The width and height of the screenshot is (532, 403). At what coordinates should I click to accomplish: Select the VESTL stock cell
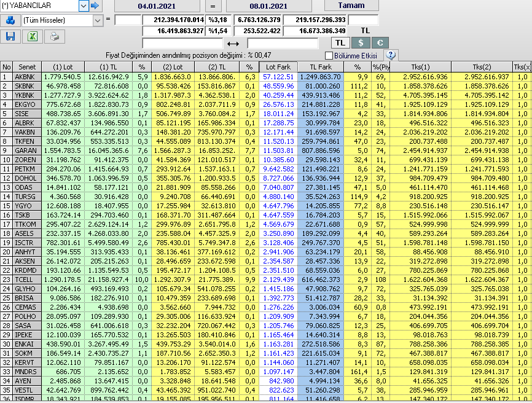[x=27, y=390]
